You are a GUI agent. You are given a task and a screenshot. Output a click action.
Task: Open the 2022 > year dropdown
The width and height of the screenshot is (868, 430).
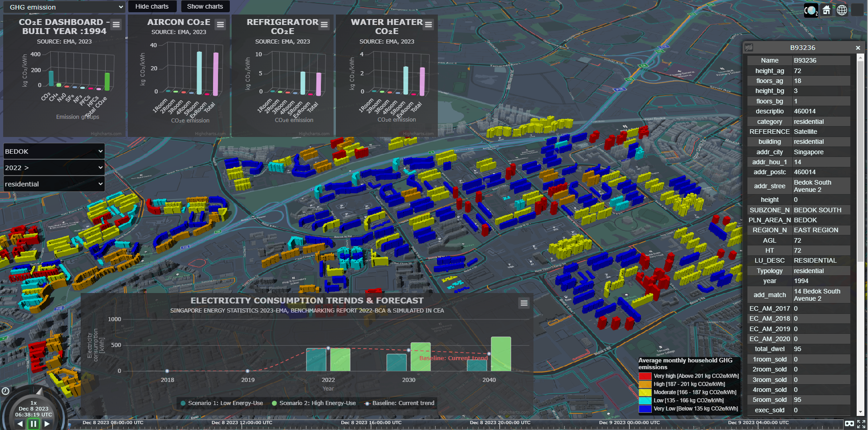click(54, 168)
